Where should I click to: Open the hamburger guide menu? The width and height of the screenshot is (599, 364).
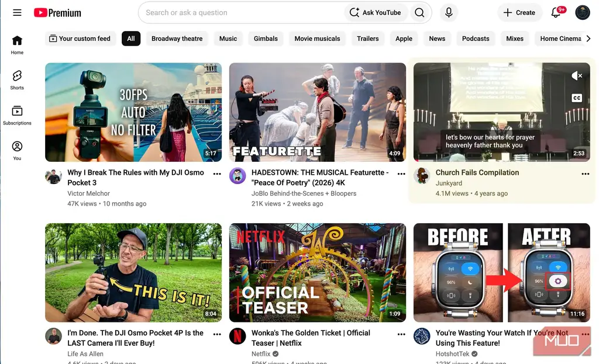point(17,13)
